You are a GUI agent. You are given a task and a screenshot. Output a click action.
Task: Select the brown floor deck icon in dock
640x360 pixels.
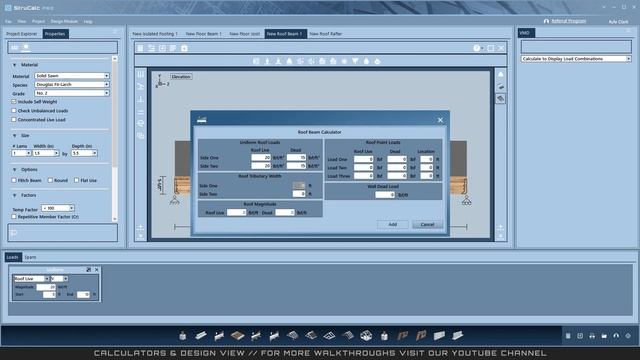point(237,336)
